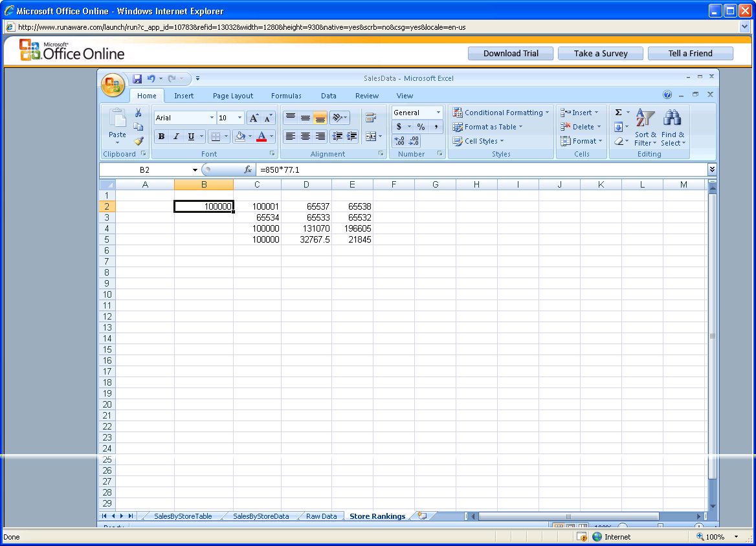Open the Delete cells button

click(x=581, y=127)
